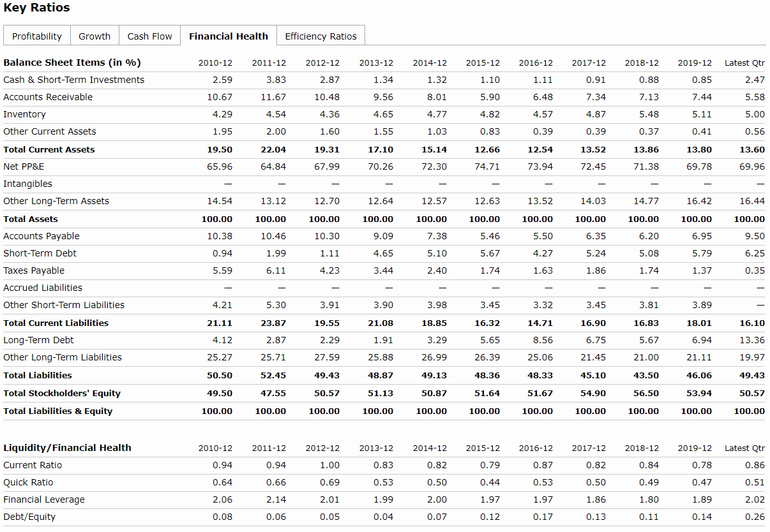Click the Accounts Receivable row label
770x532 pixels.
click(48, 97)
